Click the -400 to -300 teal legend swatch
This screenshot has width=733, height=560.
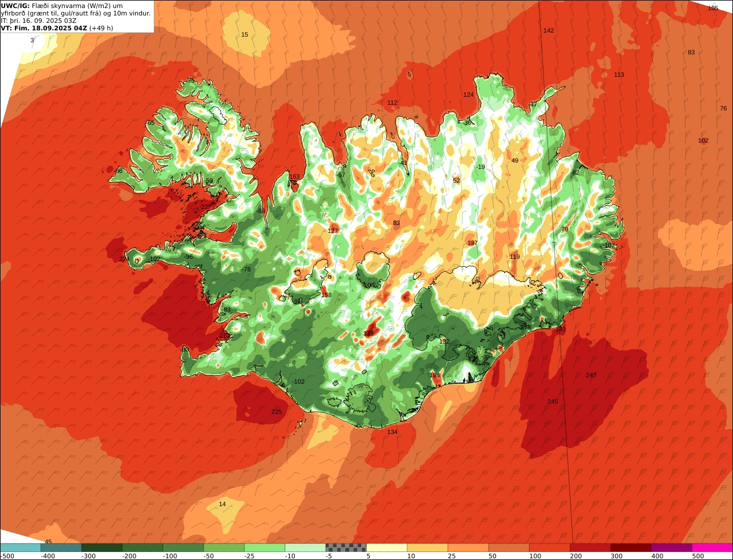(61, 547)
